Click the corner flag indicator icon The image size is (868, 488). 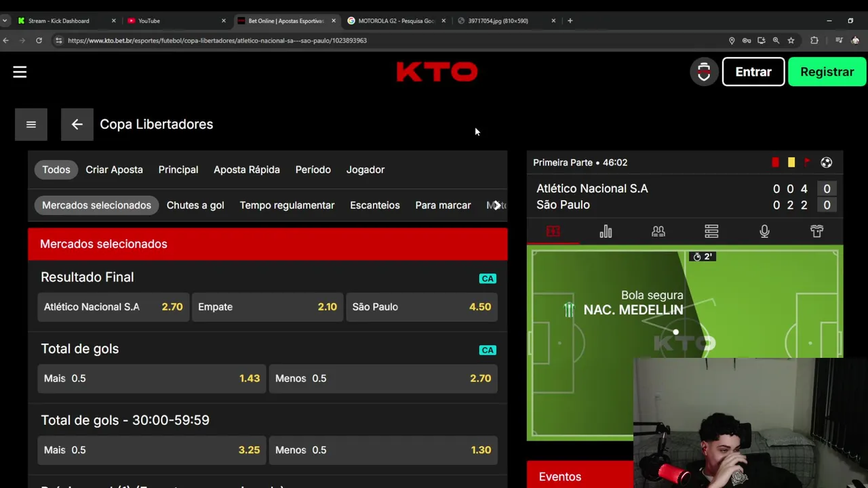click(x=807, y=163)
